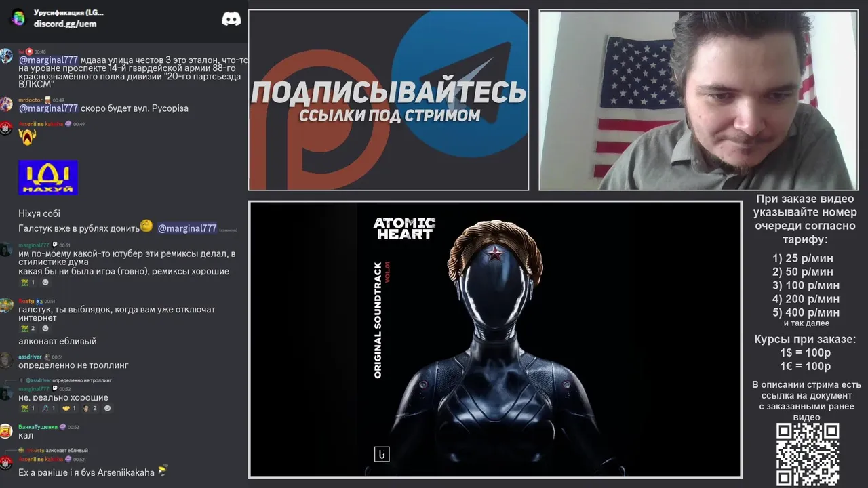Screen dimensions: 868x488
Task: Click the 'Ніхуя собі' message text
Action: 39,213
